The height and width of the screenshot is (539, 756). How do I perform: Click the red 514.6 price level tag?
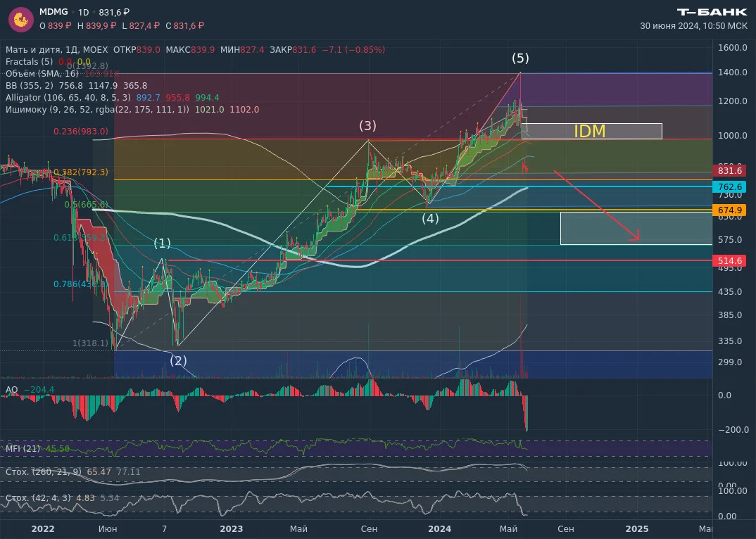point(729,261)
